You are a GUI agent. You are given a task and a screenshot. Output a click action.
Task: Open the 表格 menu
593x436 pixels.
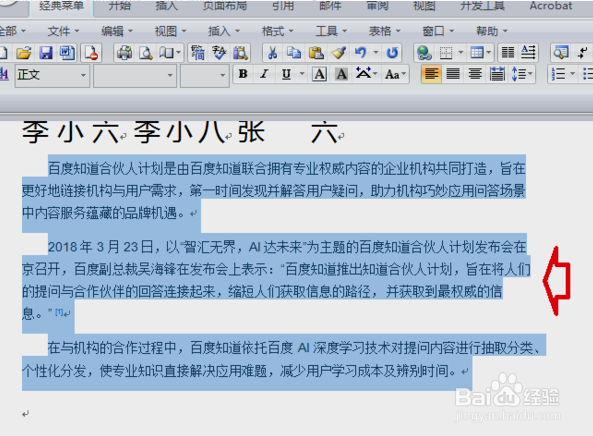tap(384, 31)
